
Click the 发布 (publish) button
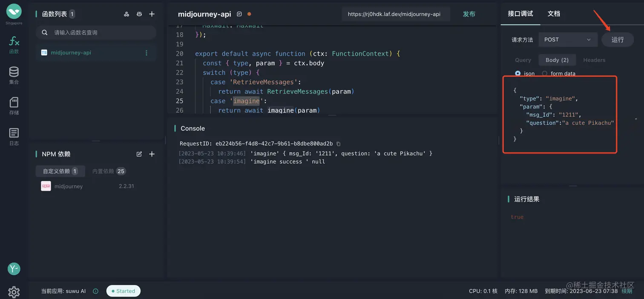tap(469, 14)
